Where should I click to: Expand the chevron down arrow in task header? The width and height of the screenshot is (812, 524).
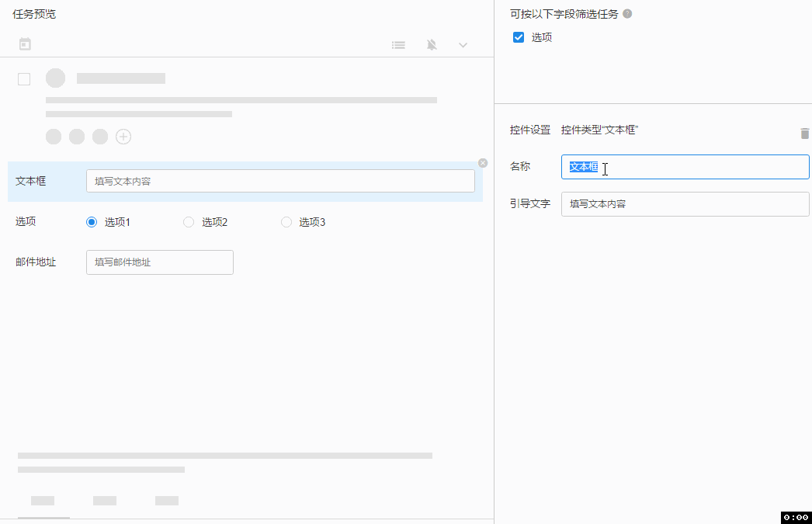[463, 45]
